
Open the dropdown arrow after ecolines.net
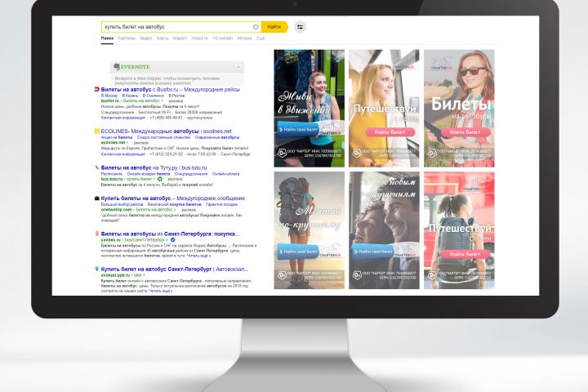[x=127, y=143]
